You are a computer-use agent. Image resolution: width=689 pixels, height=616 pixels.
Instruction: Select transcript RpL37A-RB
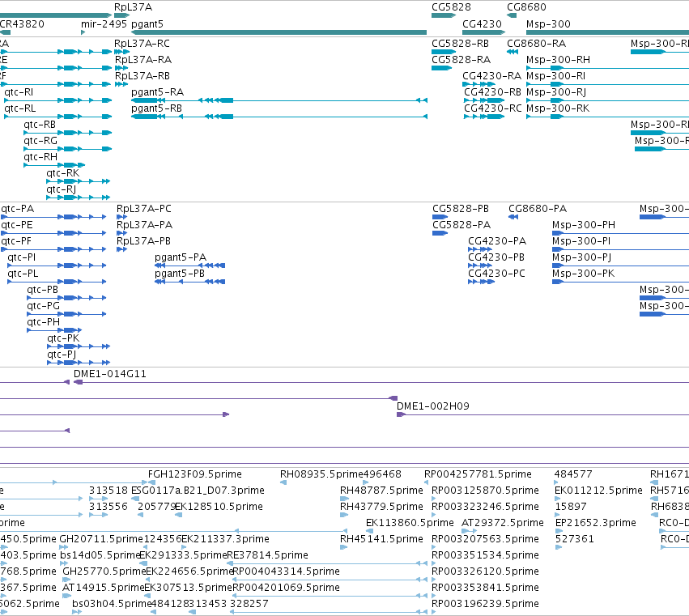click(x=121, y=84)
